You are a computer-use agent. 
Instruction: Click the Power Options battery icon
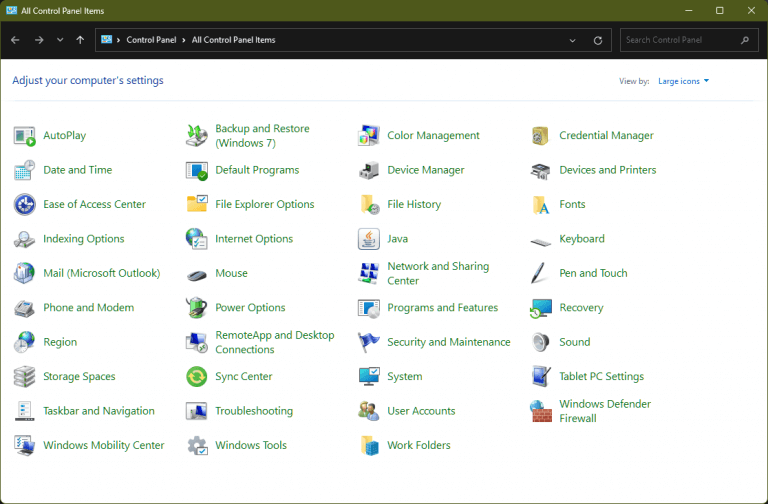pos(196,308)
